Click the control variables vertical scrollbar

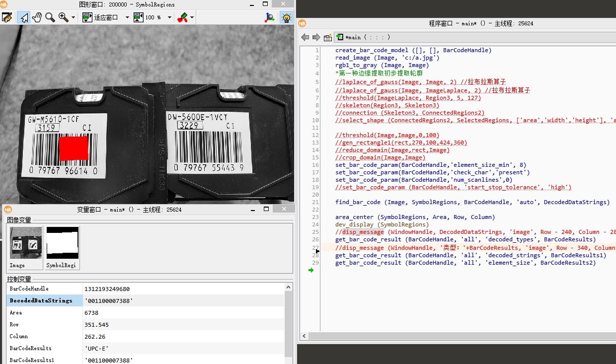[x=289, y=323]
